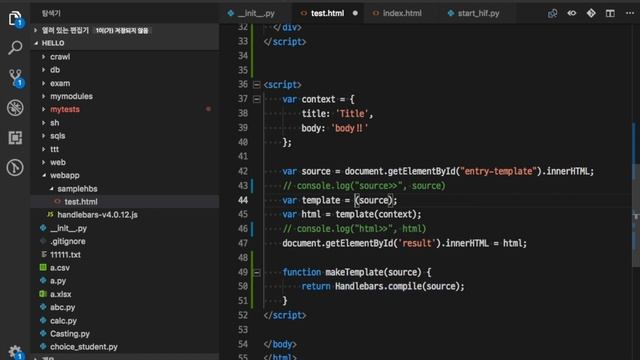
Task: Switch to the test.html tab
Action: 327,13
